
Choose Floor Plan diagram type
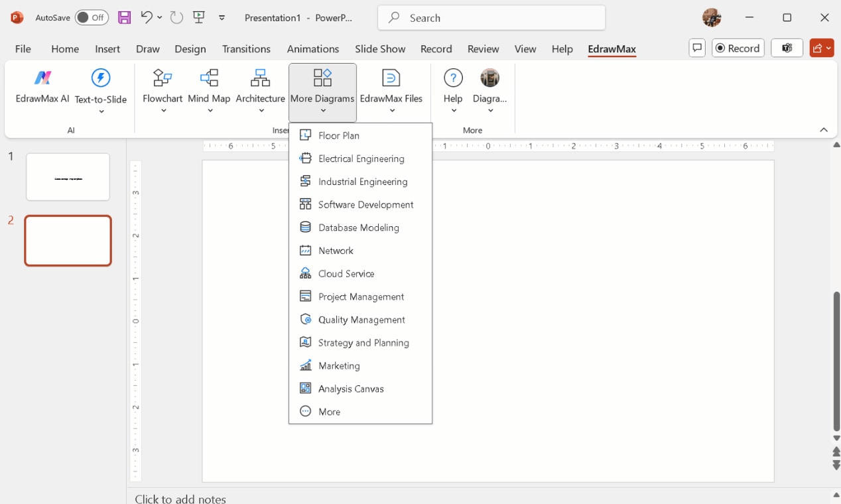[x=361, y=135]
